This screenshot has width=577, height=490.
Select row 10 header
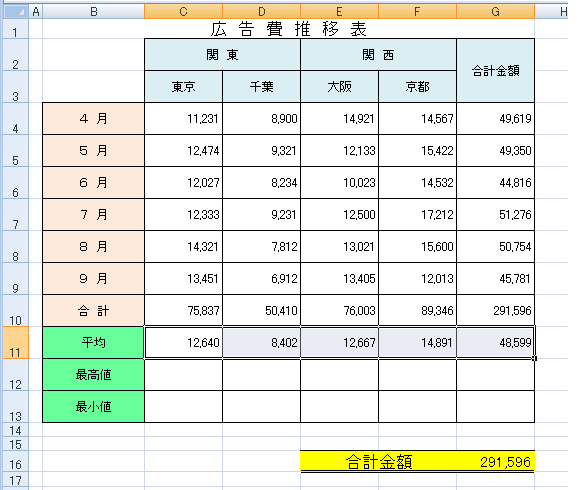pos(15,310)
